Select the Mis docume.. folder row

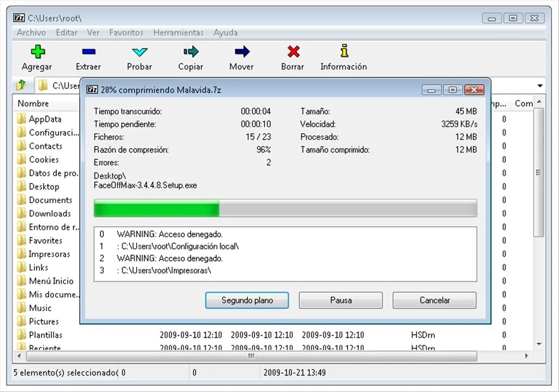pyautogui.click(x=48, y=294)
